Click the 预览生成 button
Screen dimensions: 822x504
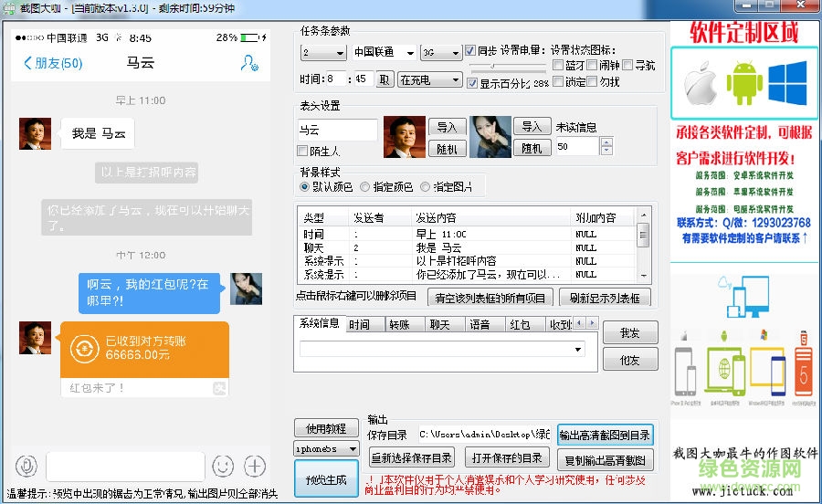(x=327, y=478)
